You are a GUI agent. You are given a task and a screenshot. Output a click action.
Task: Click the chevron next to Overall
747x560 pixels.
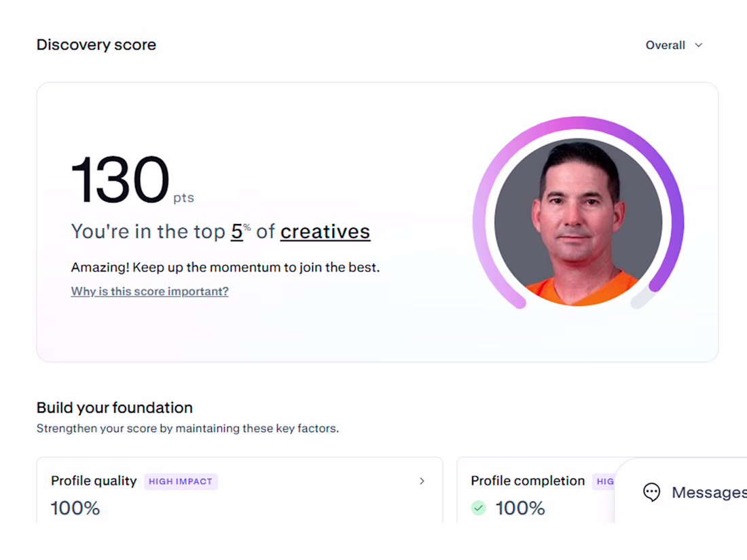(698, 45)
